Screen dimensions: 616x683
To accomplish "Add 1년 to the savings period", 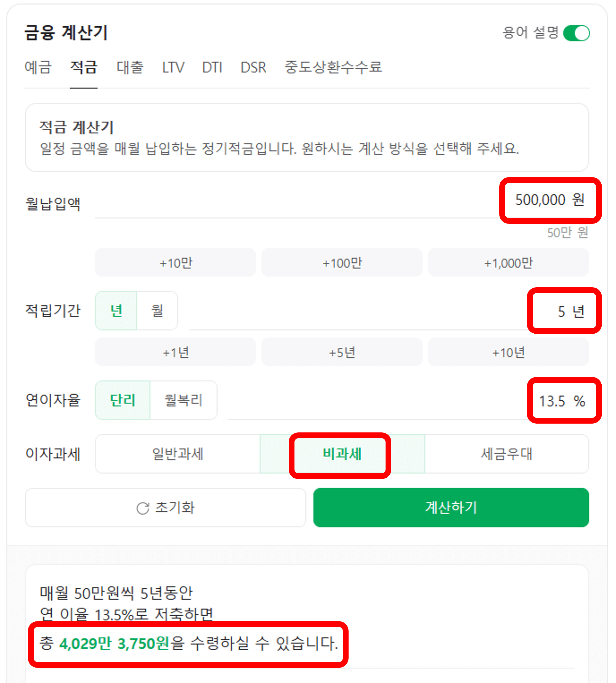I will (175, 352).
